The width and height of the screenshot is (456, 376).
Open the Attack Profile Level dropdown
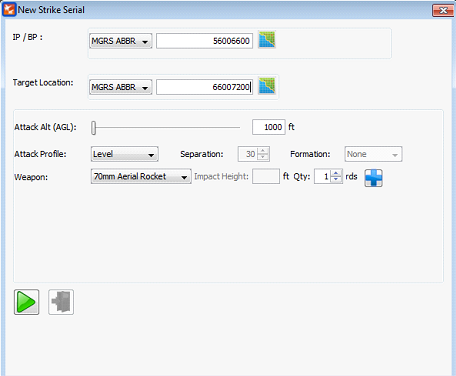pyautogui.click(x=124, y=154)
